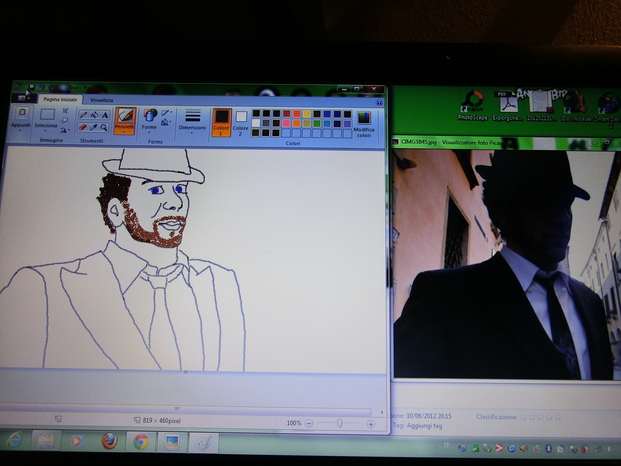
Task: Click the 10/06/2012 20:15 date text
Action: [x=429, y=416]
